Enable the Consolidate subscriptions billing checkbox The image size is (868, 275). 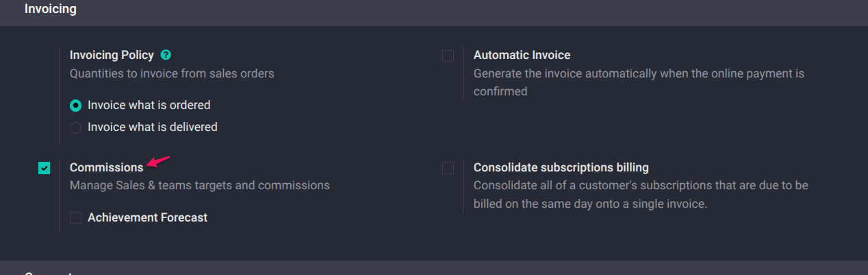(448, 168)
